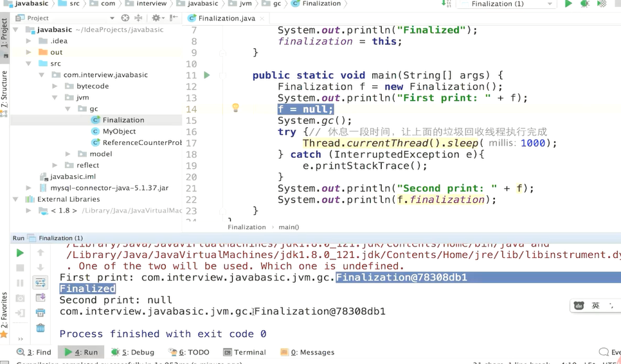Open the 6: TODO tool window
The height and width of the screenshot is (364, 621).
click(188, 352)
